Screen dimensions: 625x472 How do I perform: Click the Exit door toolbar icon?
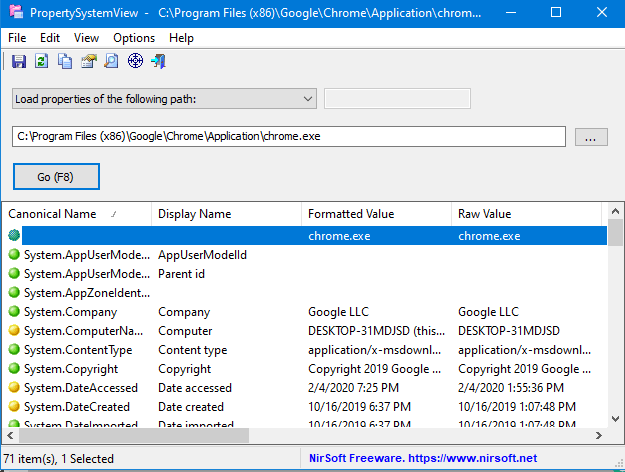click(158, 62)
